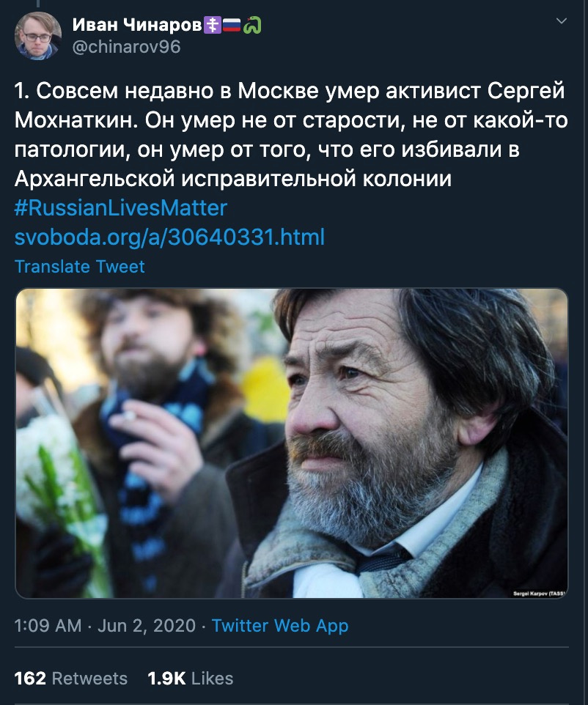Image resolution: width=588 pixels, height=705 pixels.
Task: Open the author's profile avatar
Action: click(37, 36)
